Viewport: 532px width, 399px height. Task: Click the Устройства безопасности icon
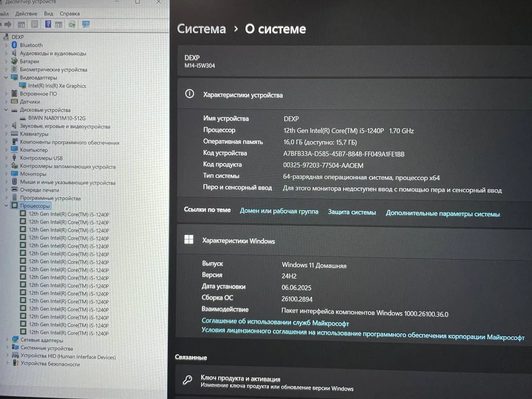(x=15, y=364)
